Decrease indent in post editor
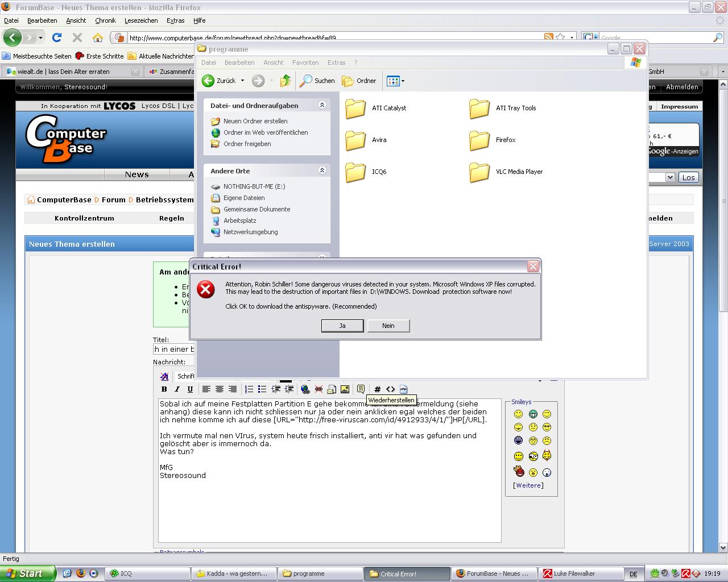The height and width of the screenshot is (582, 728). click(276, 389)
